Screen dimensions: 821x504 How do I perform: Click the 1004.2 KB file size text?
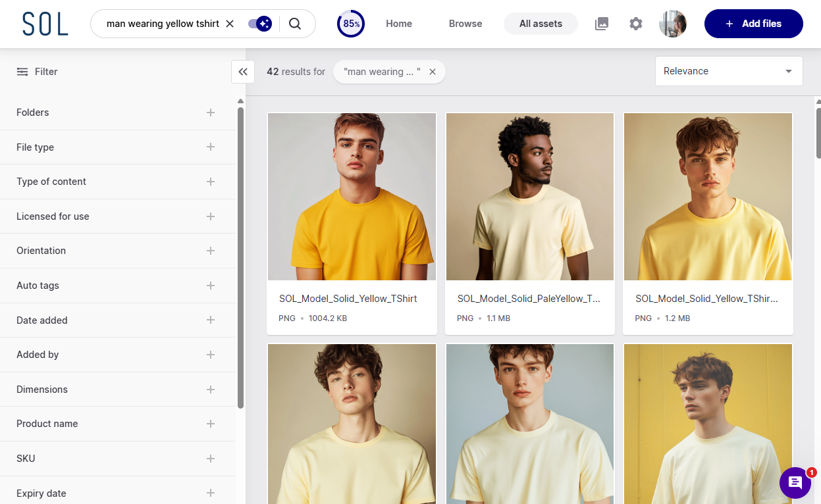click(x=328, y=318)
